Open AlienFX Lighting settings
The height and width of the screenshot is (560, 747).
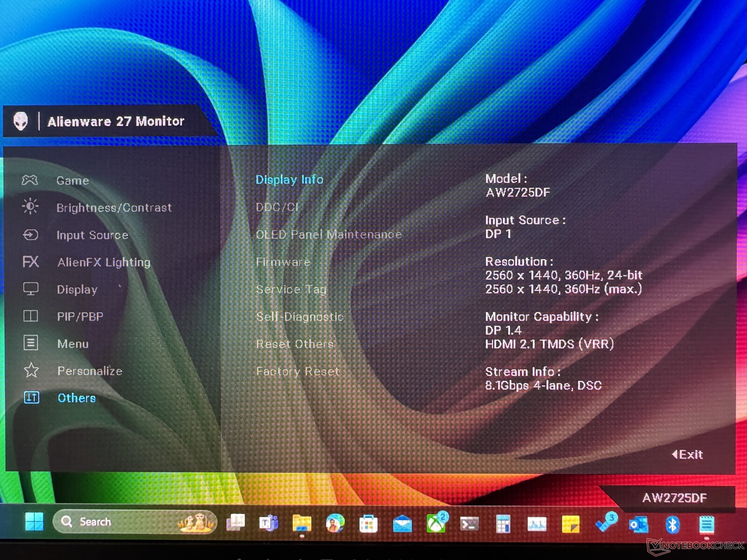pyautogui.click(x=104, y=262)
